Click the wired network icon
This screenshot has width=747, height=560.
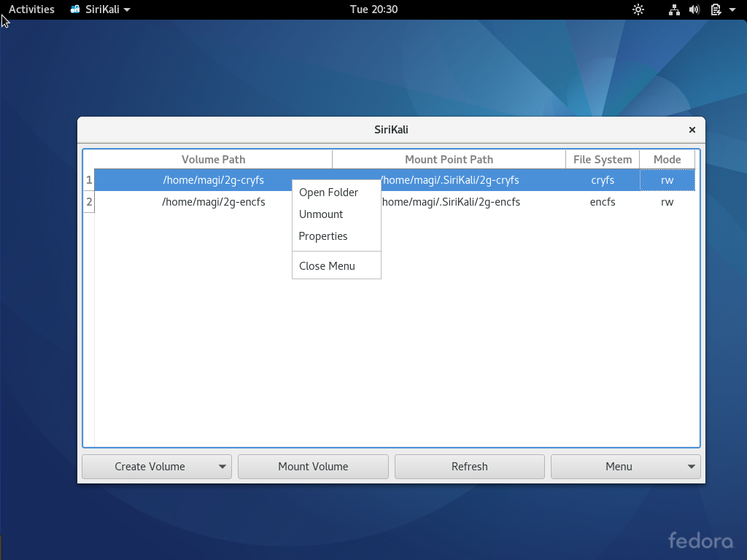(x=673, y=9)
